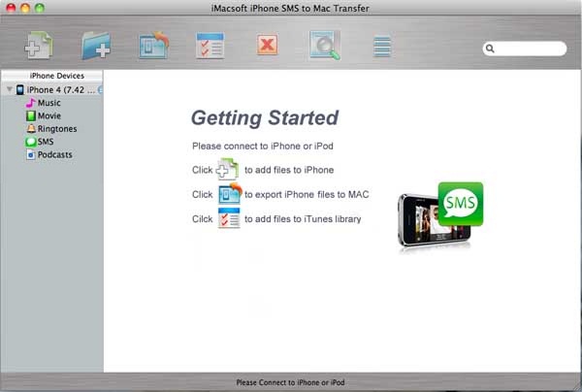Click 'to add files to iPhone' text
Viewport: 582px width, 392px height.
click(x=289, y=170)
